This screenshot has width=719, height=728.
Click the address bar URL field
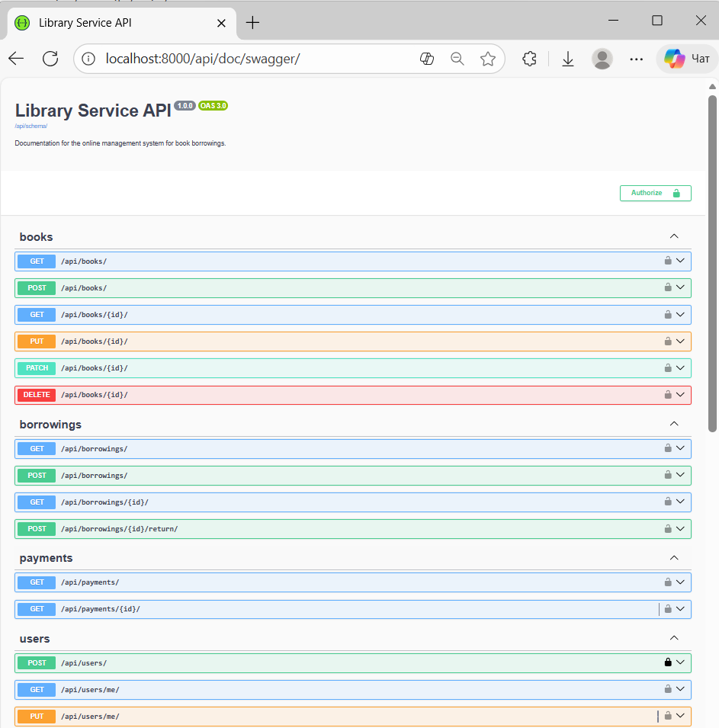252,59
